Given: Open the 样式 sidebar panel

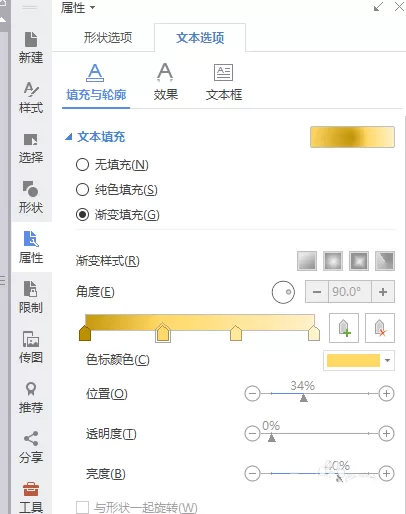Looking at the screenshot, I should pos(31,97).
